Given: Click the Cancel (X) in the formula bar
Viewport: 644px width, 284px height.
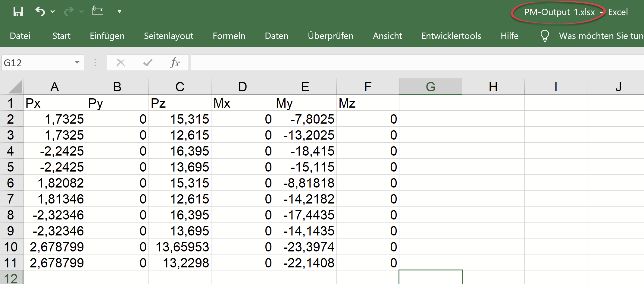Looking at the screenshot, I should click(x=121, y=63).
